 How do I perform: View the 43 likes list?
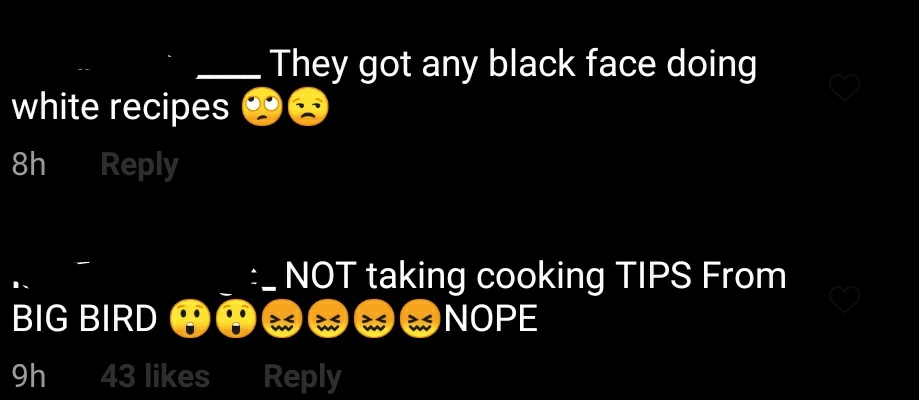point(155,377)
